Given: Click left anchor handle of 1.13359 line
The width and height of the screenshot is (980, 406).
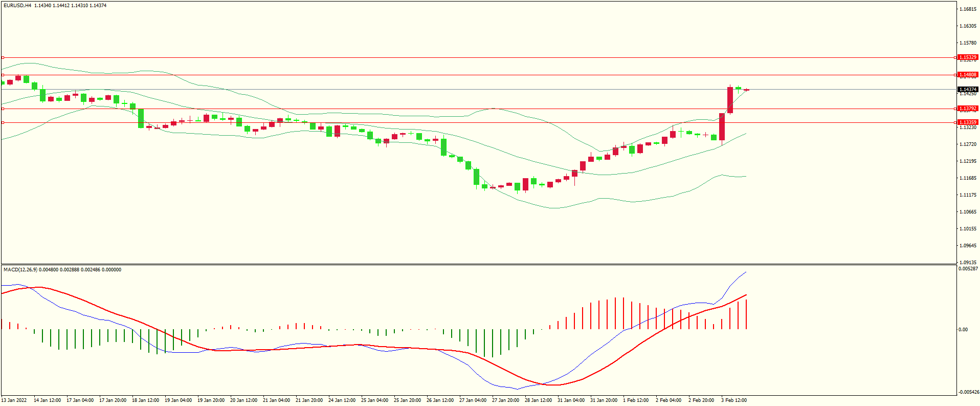Looking at the screenshot, I should coord(3,122).
